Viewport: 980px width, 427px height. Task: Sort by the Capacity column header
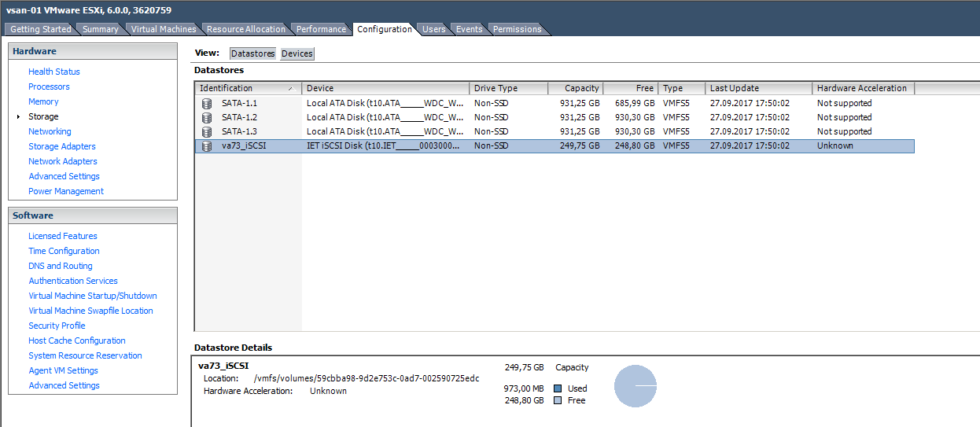(576, 88)
